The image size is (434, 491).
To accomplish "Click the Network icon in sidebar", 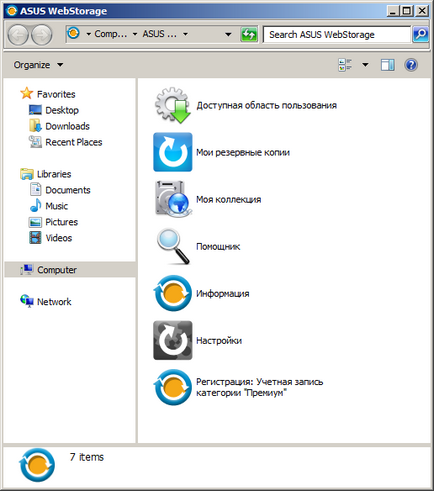I will pyautogui.click(x=27, y=301).
